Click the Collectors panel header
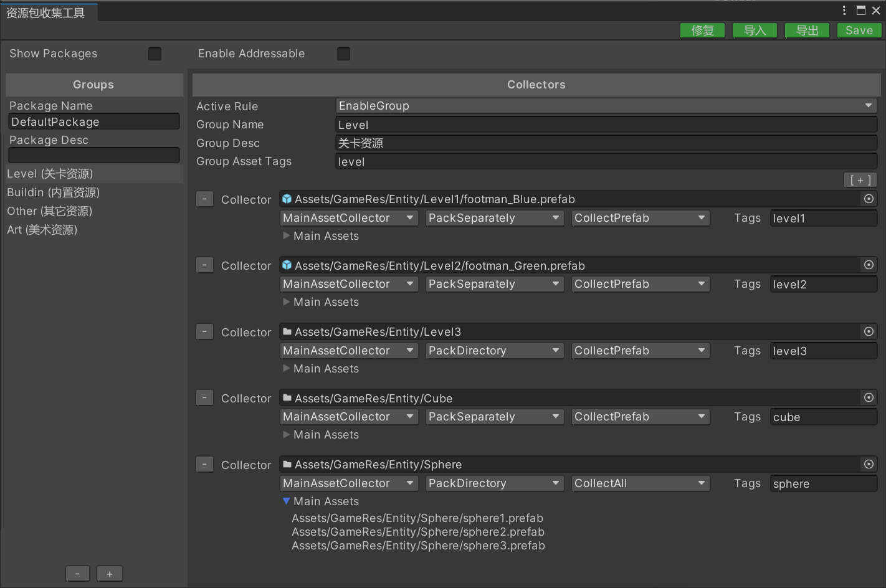Screen dimensions: 886x588 [536, 85]
